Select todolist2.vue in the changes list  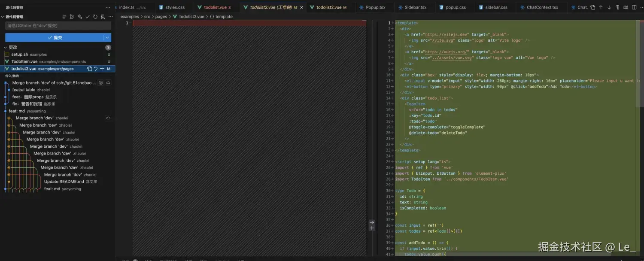tap(58, 69)
